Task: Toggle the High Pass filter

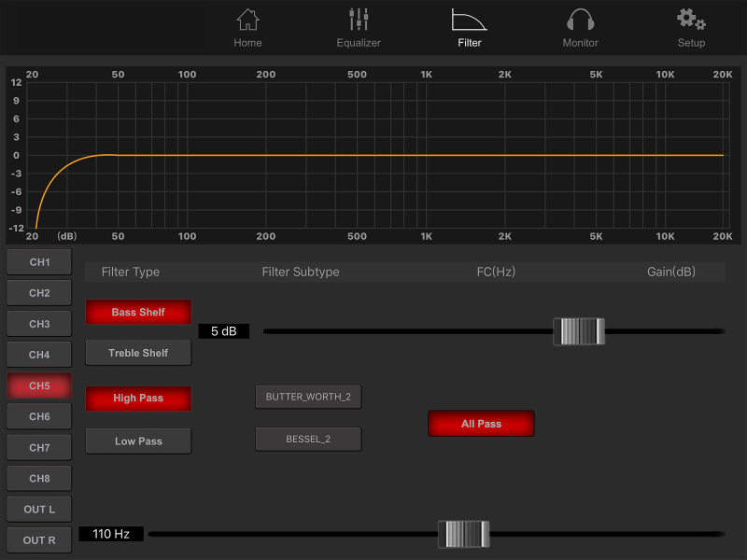Action: tap(138, 399)
